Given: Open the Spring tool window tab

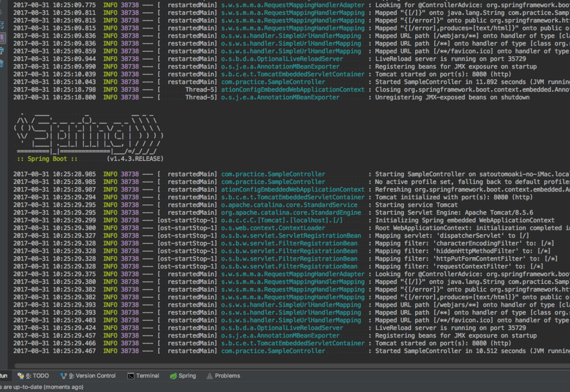Looking at the screenshot, I should (183, 376).
